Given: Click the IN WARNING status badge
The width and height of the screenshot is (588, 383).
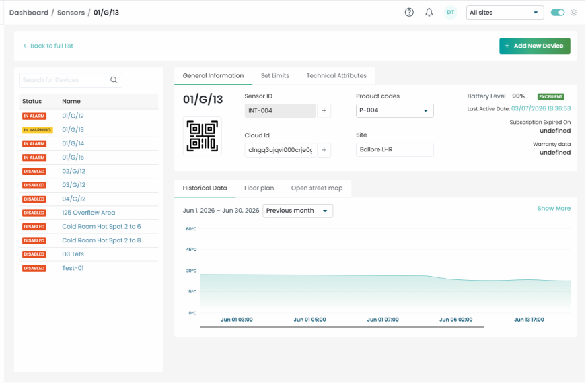Looking at the screenshot, I should pos(37,130).
